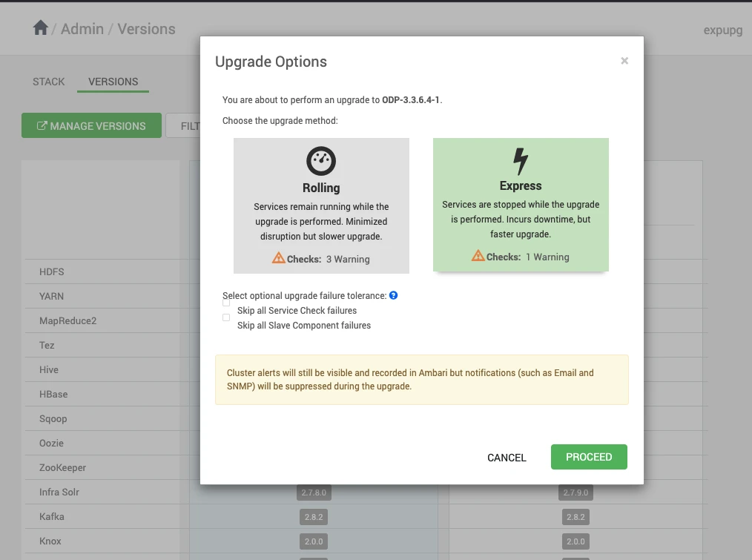Click the PROCEED button
The height and width of the screenshot is (560, 752).
tap(589, 457)
